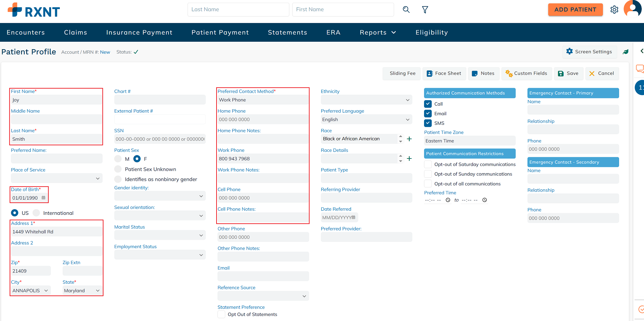
Task: Click the Sliding Fee button
Action: click(x=402, y=73)
